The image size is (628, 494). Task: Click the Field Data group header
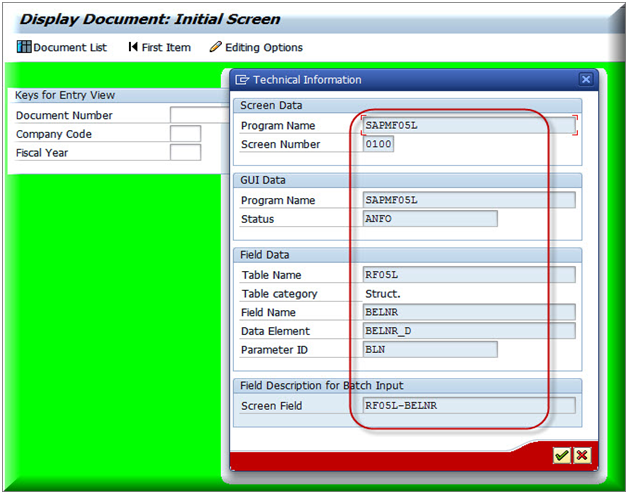click(264, 255)
